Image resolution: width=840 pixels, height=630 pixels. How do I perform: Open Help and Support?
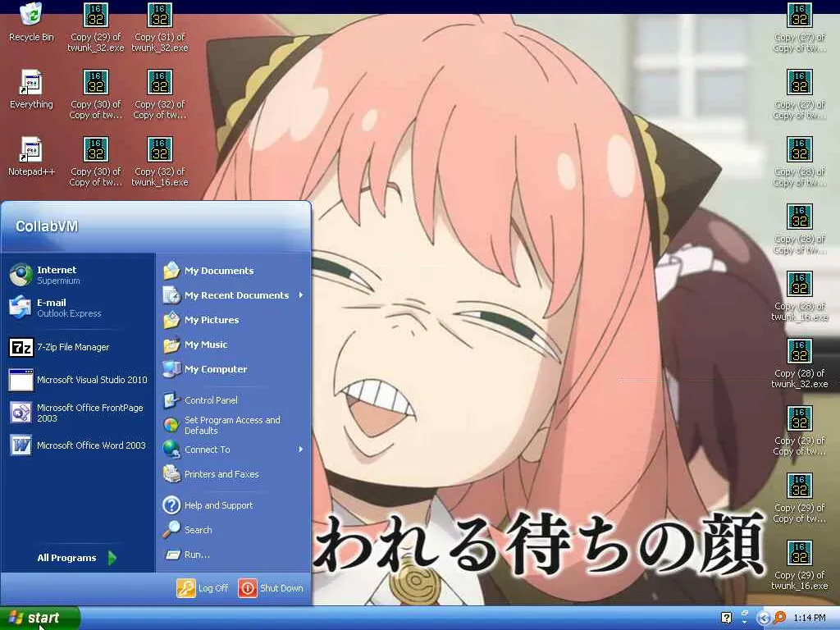pyautogui.click(x=234, y=505)
